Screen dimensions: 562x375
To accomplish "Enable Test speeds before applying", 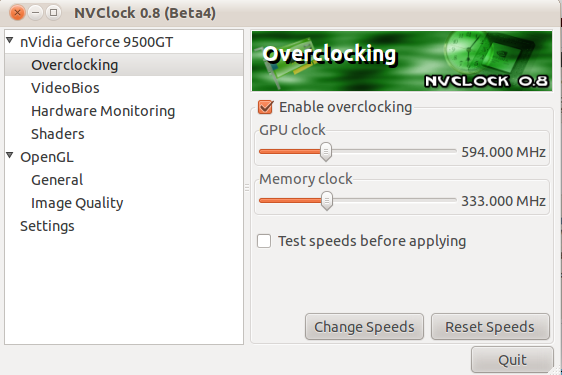I will coord(264,241).
